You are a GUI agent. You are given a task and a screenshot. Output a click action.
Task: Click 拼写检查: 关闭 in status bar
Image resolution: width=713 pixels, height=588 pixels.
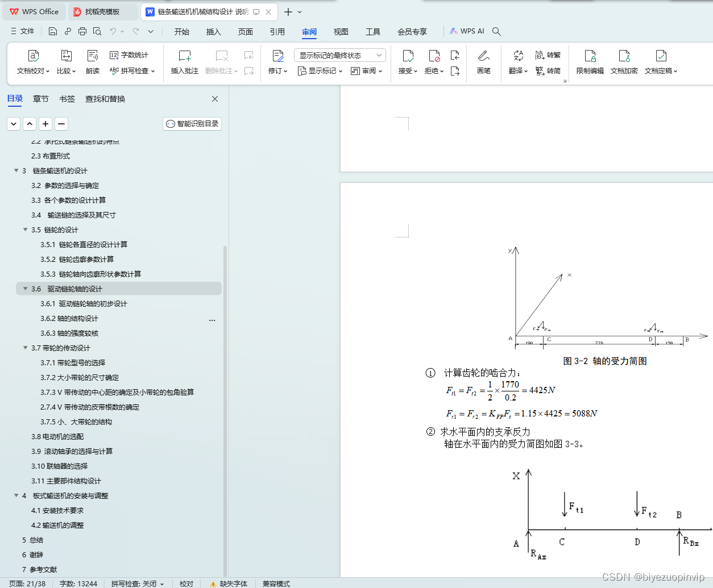(x=137, y=583)
